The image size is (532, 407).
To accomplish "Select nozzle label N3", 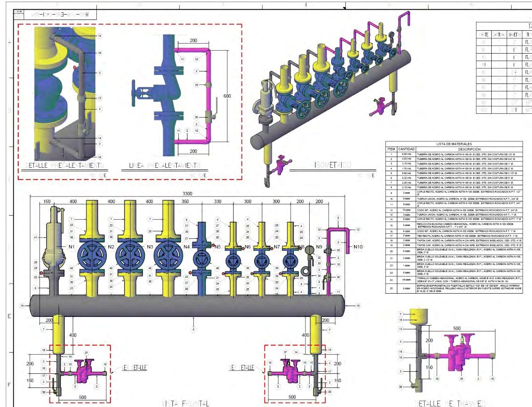I will pos(150,247).
